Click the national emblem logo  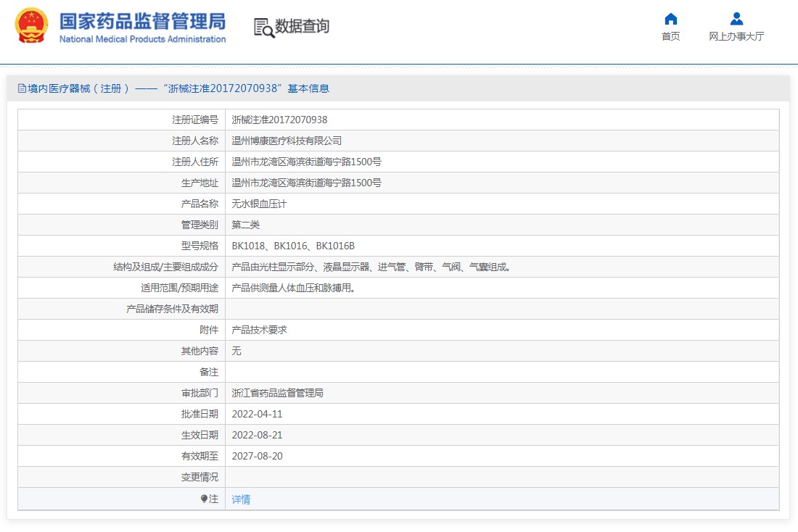(31, 26)
